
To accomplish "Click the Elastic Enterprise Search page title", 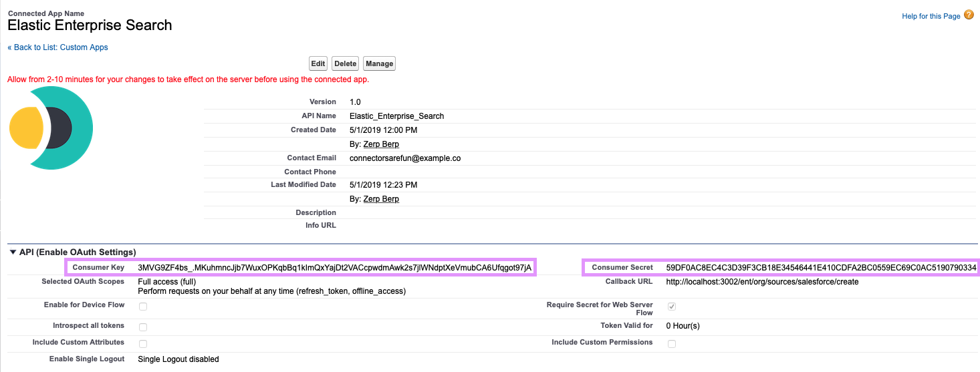I will click(x=90, y=25).
